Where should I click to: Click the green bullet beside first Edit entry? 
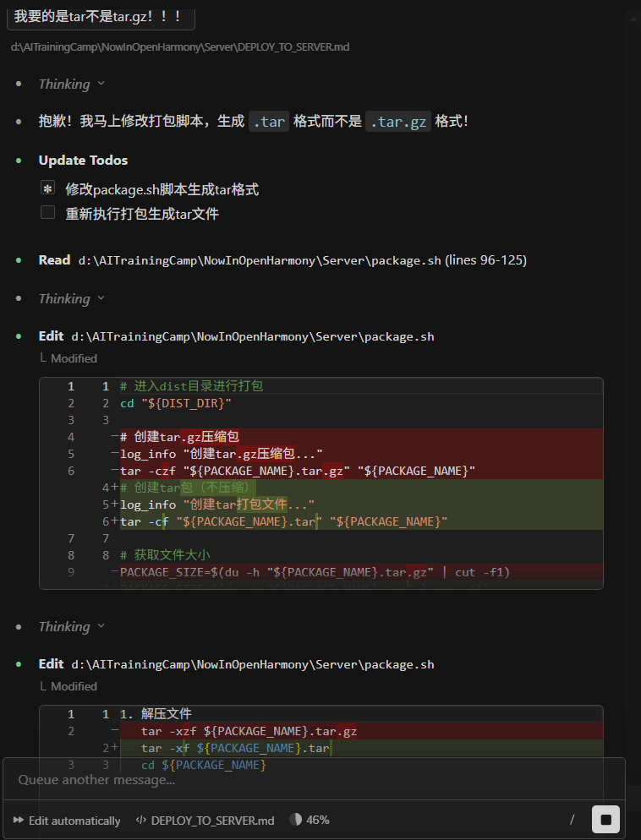19,336
